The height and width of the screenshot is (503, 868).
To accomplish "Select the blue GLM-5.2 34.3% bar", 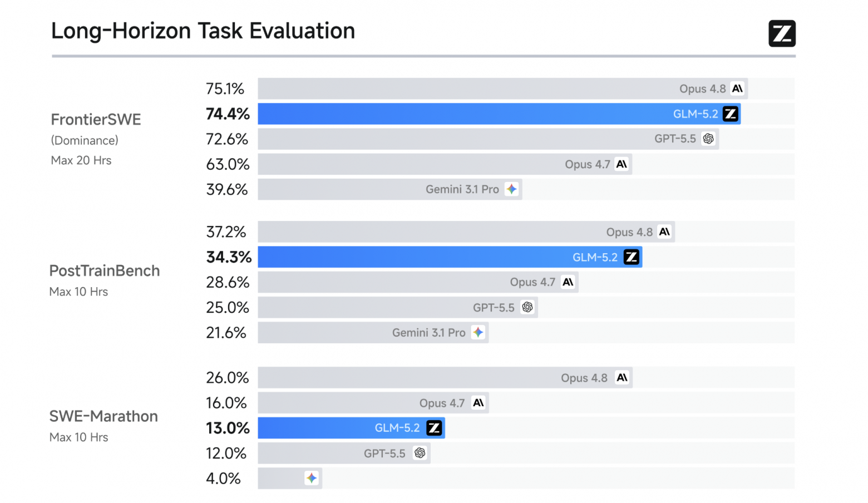I will [450, 257].
